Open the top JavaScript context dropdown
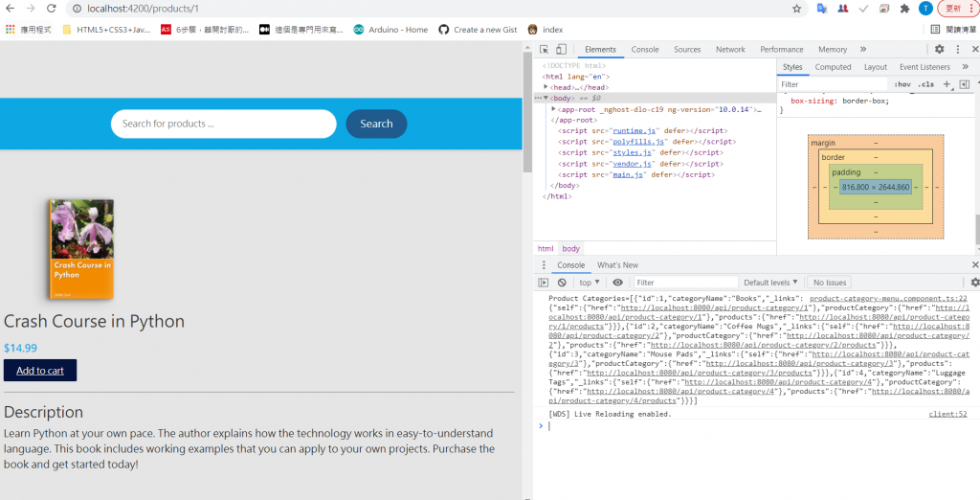Screen dimensions: 980x500 tap(590, 283)
